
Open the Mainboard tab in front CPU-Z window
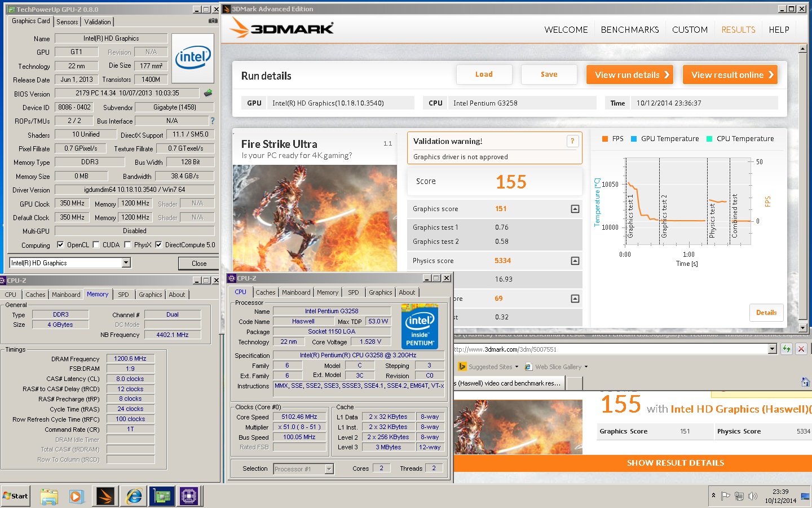point(296,292)
